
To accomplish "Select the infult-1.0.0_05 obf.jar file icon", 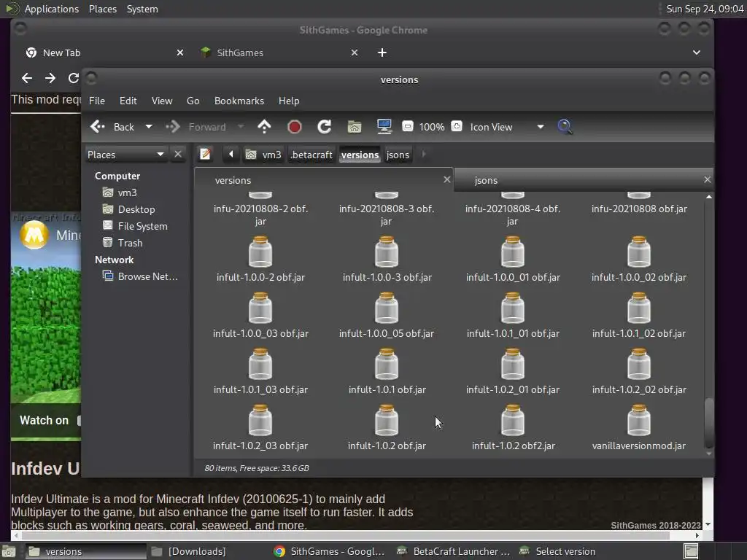I will click(x=387, y=308).
